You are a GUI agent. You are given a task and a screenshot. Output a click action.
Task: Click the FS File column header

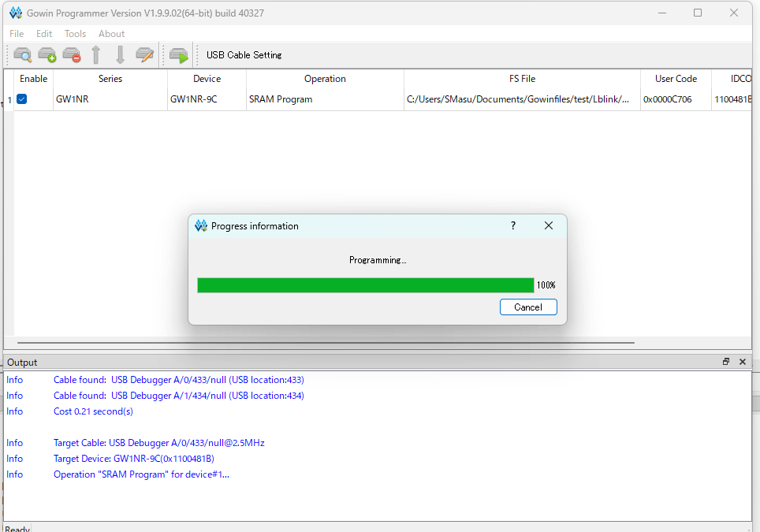pyautogui.click(x=522, y=79)
